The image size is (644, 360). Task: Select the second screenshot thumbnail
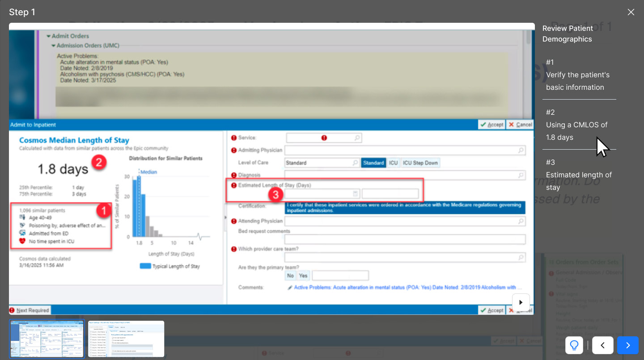coord(127,339)
